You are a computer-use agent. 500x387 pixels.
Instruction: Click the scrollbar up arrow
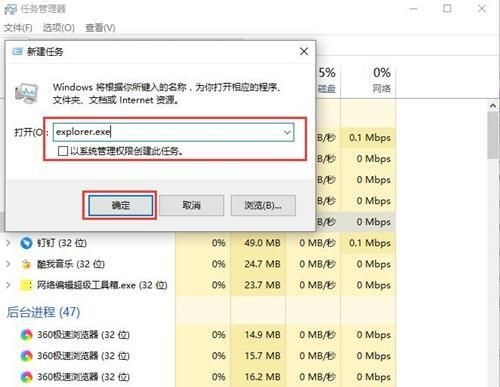tap(493, 106)
